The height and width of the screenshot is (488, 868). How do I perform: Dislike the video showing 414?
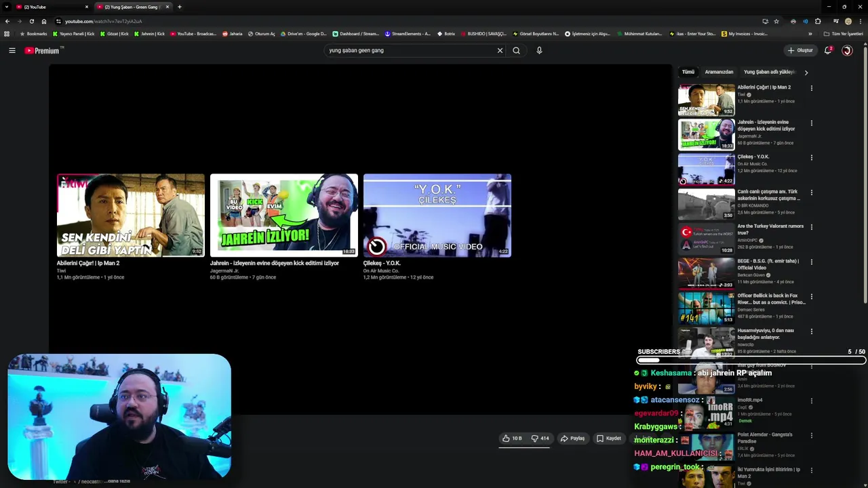540,439
